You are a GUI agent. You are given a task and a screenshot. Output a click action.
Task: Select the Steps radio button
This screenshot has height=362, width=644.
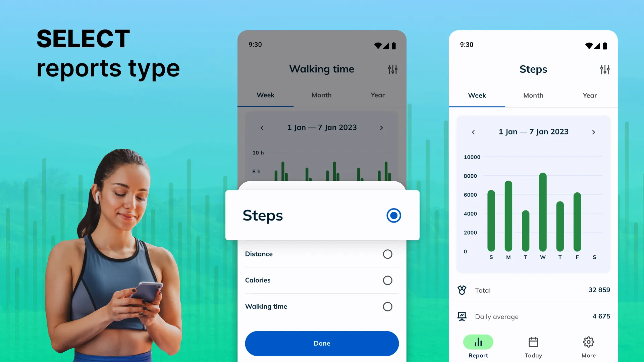click(x=393, y=215)
